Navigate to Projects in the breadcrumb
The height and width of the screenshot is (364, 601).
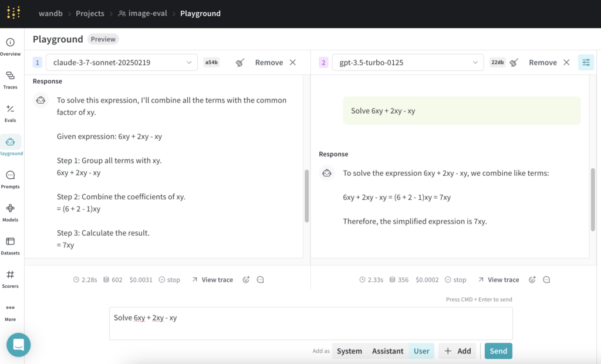click(x=90, y=13)
